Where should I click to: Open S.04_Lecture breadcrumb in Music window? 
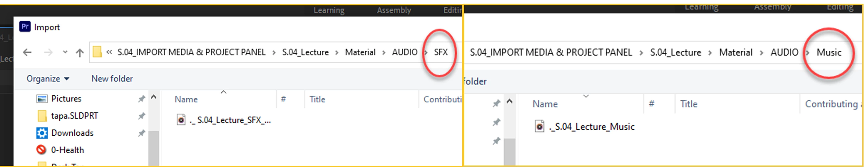tap(676, 52)
